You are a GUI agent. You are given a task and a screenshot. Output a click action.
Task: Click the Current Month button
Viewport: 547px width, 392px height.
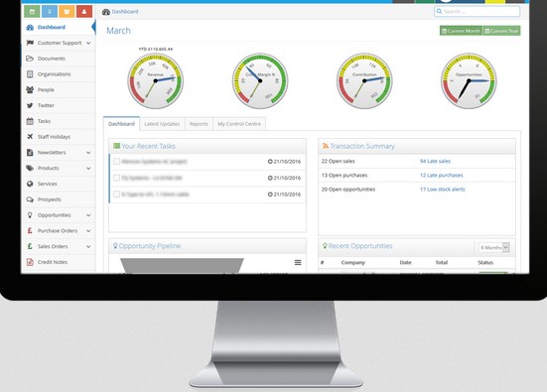tap(461, 31)
